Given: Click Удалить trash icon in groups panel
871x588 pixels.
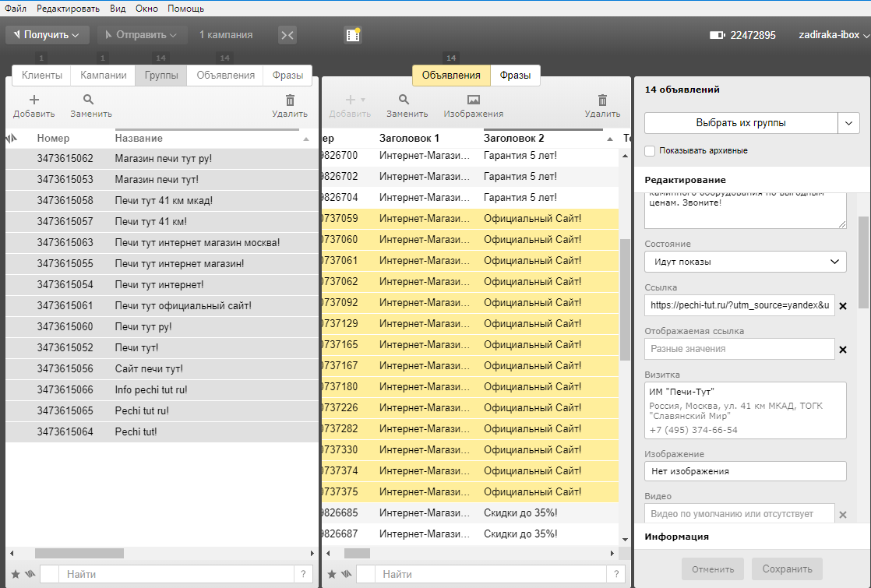Looking at the screenshot, I should click(290, 100).
